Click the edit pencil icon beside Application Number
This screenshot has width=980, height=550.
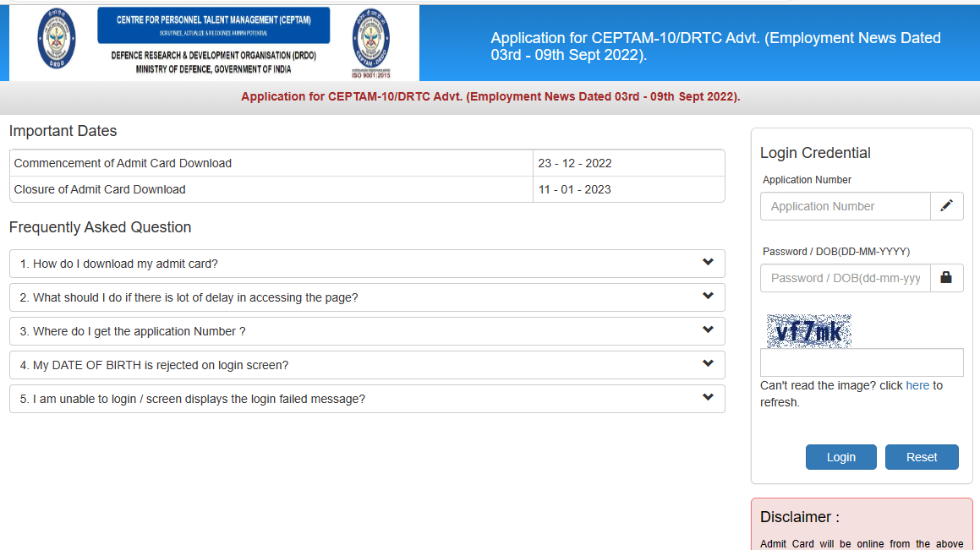click(x=946, y=205)
